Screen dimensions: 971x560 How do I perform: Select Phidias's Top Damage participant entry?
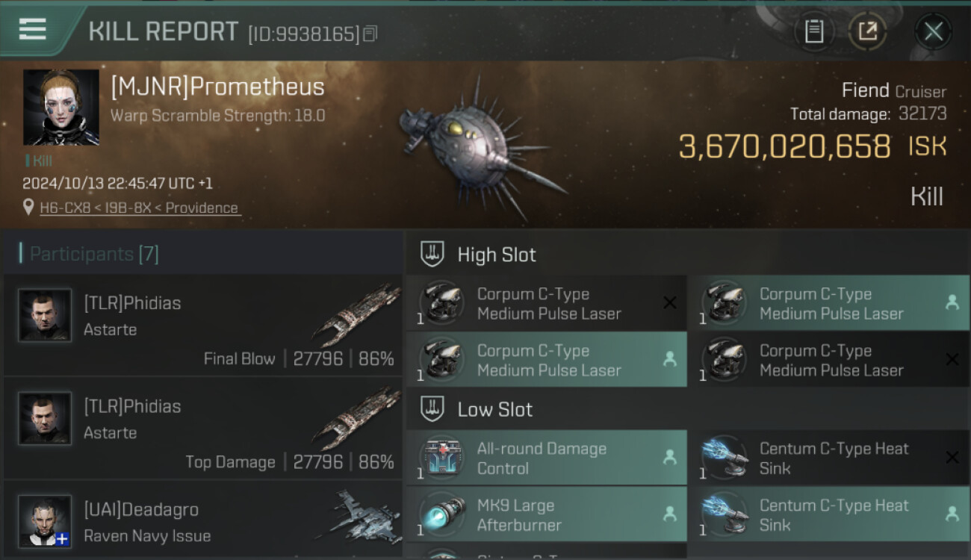click(x=203, y=429)
